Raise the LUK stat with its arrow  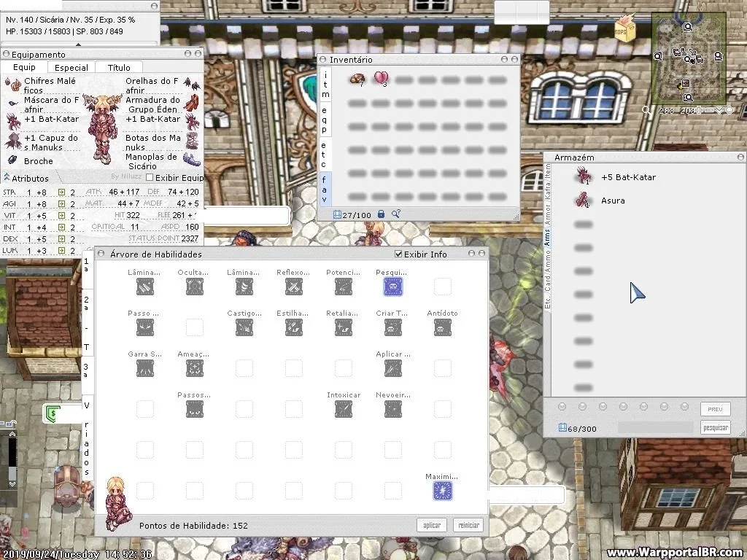pyautogui.click(x=61, y=251)
